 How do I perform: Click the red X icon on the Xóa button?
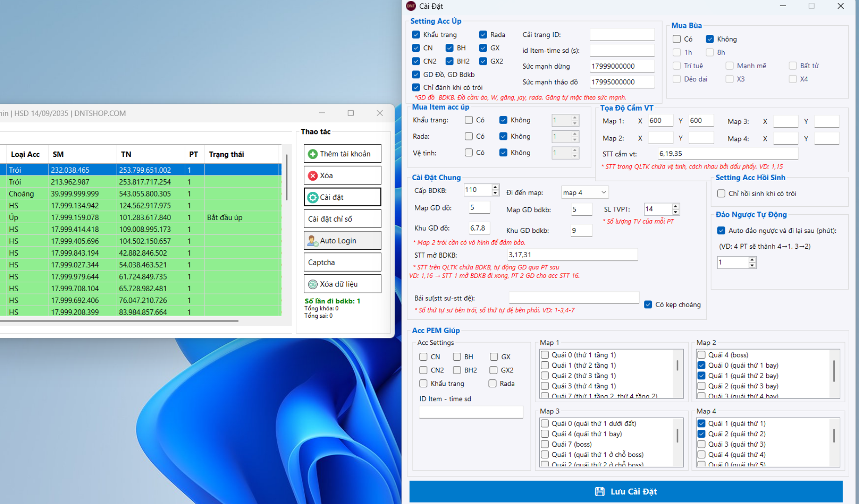[313, 175]
